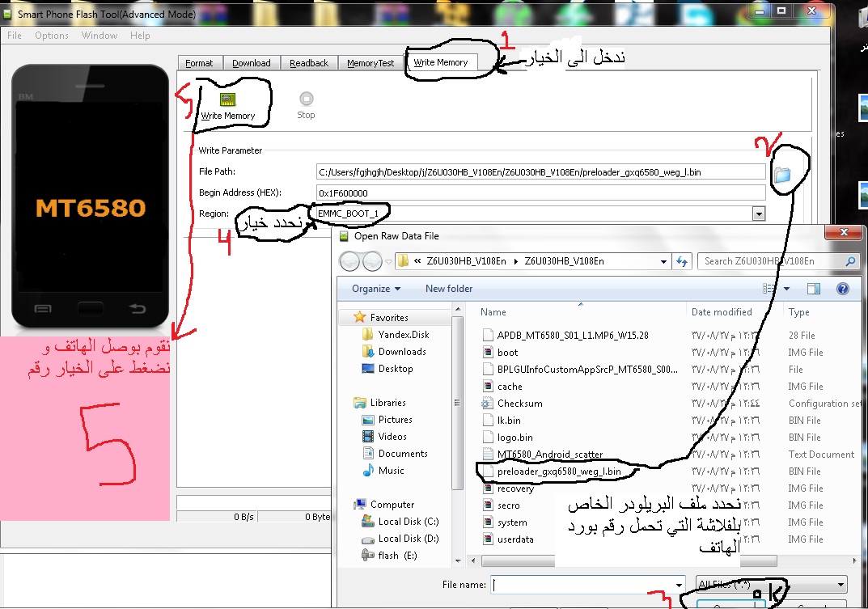Open the dialog help question-mark icon
Image resolution: width=868 pixels, height=609 pixels.
click(843, 289)
